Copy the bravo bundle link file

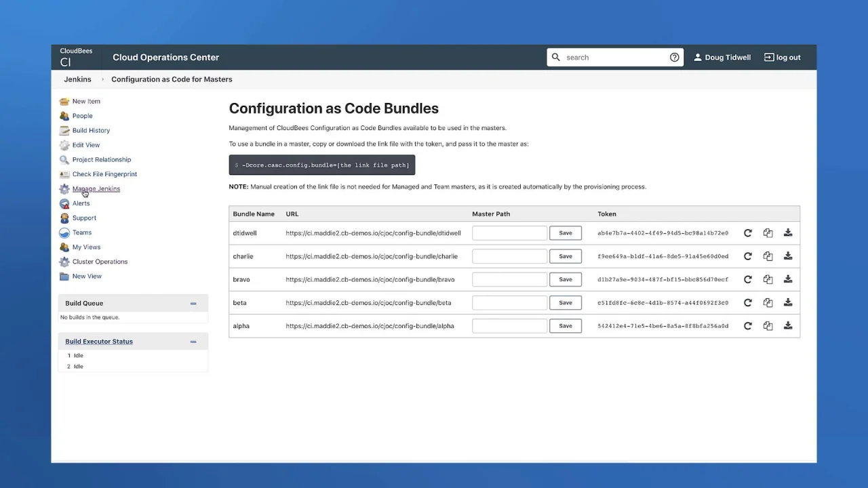(768, 279)
